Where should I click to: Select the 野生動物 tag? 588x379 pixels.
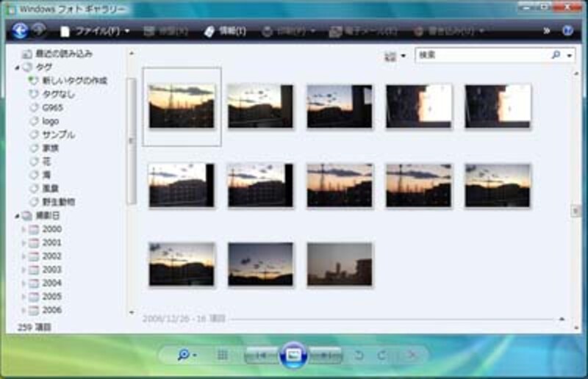click(x=52, y=202)
